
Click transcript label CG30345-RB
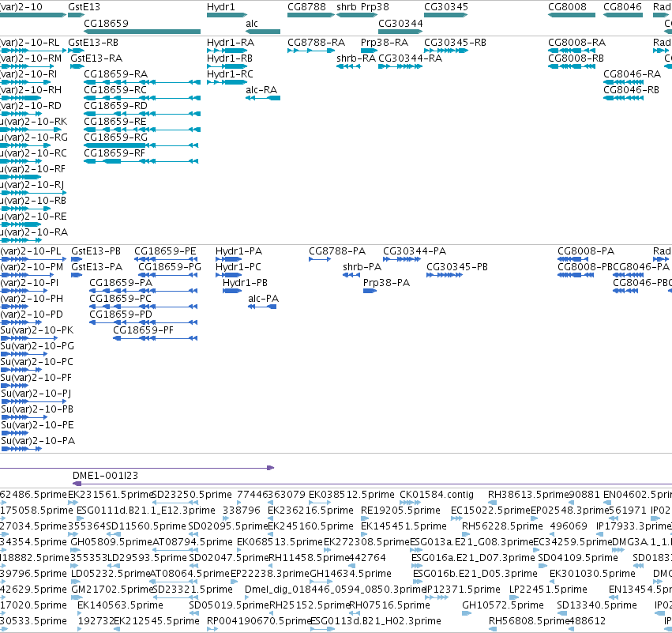pos(455,43)
